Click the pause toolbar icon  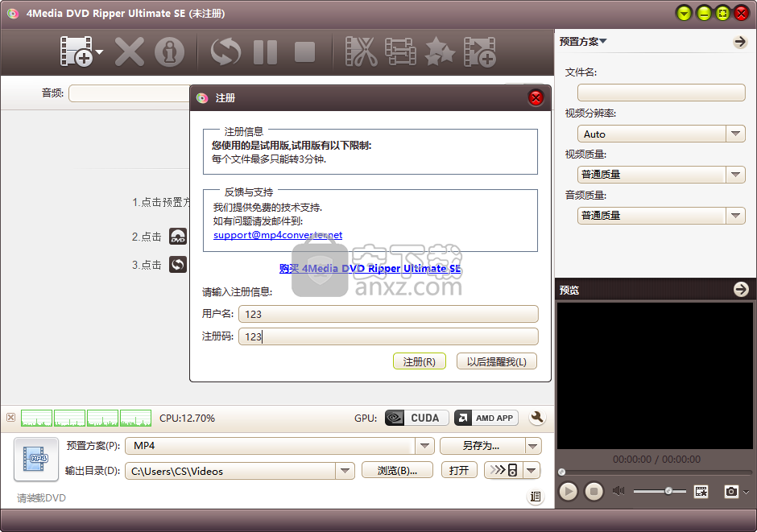pos(265,52)
